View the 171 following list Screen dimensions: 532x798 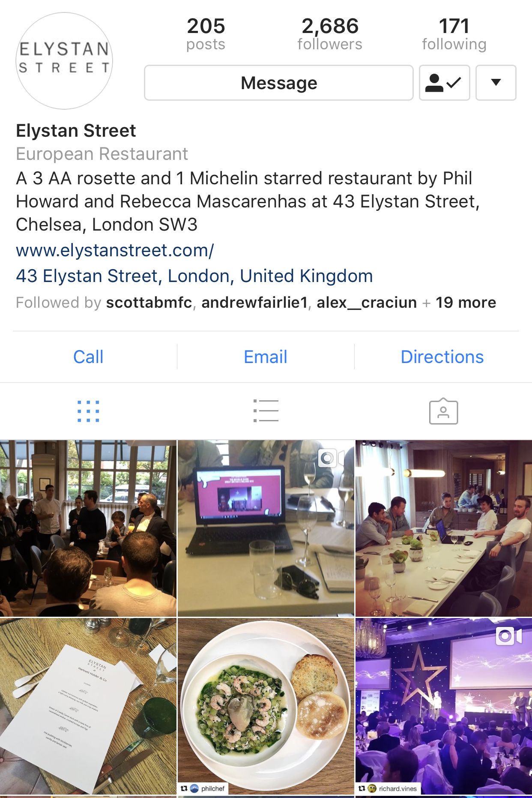click(454, 34)
